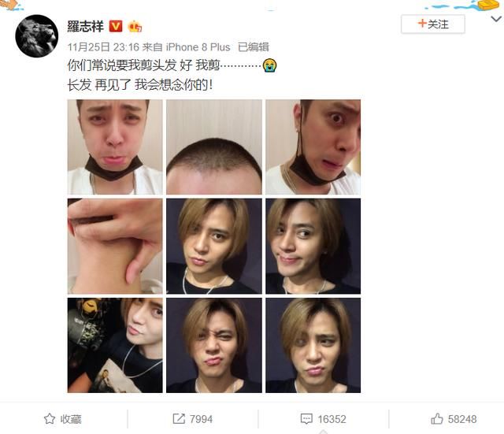
Task: Click the post timestamp 11月25日 23:16
Action: coord(103,47)
